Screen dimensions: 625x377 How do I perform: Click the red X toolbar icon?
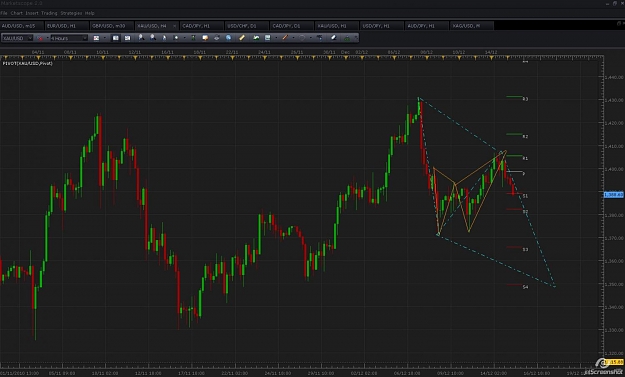pyautogui.click(x=40, y=38)
